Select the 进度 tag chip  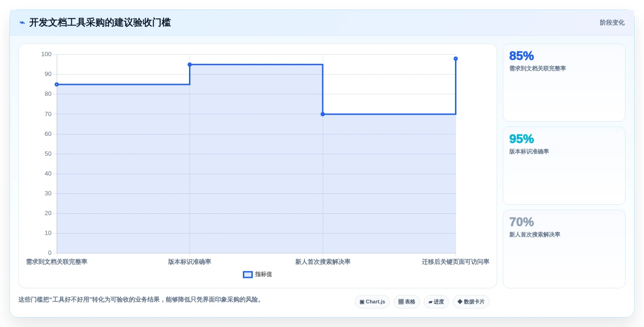click(436, 302)
